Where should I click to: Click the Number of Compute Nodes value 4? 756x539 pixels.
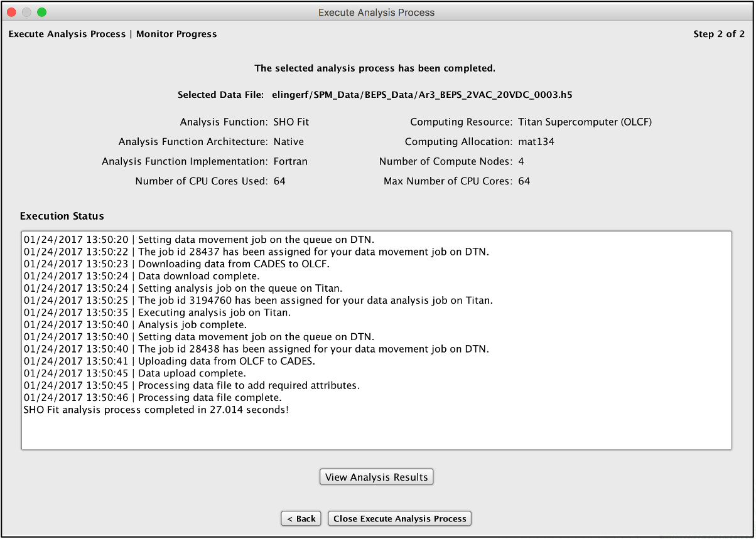pos(521,161)
